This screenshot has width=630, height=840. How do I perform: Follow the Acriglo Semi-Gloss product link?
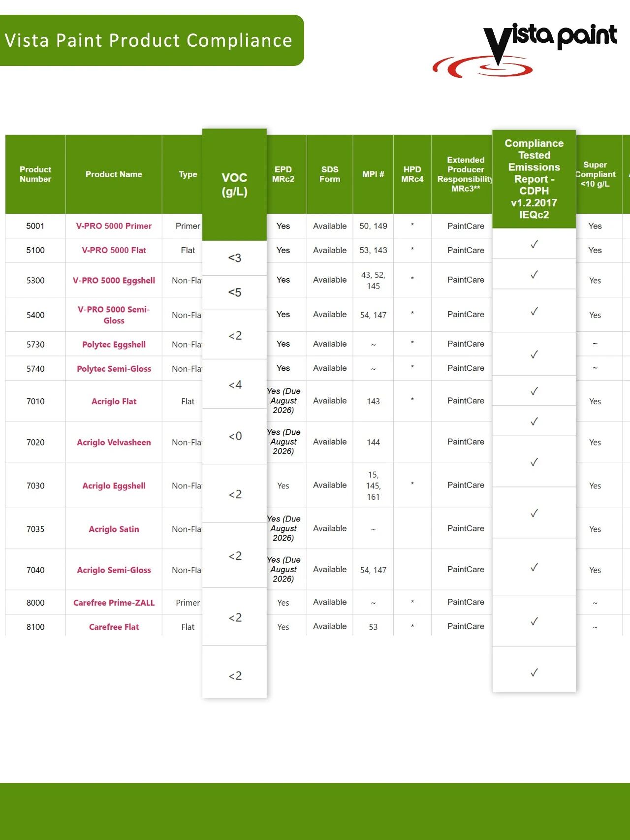pos(114,570)
